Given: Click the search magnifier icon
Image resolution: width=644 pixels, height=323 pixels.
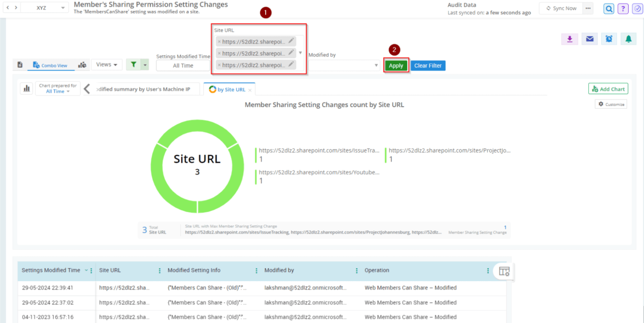Looking at the screenshot, I should (609, 8).
